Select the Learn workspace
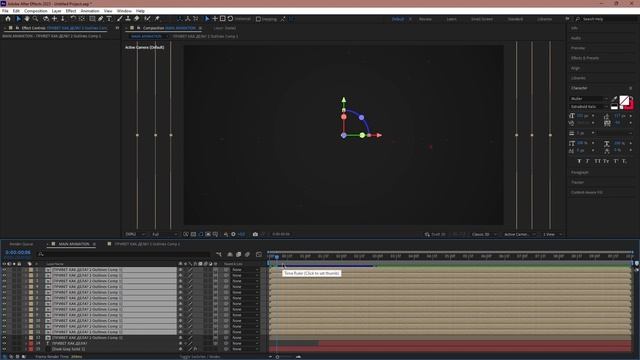Screen dimensions: 640x360 (451, 19)
